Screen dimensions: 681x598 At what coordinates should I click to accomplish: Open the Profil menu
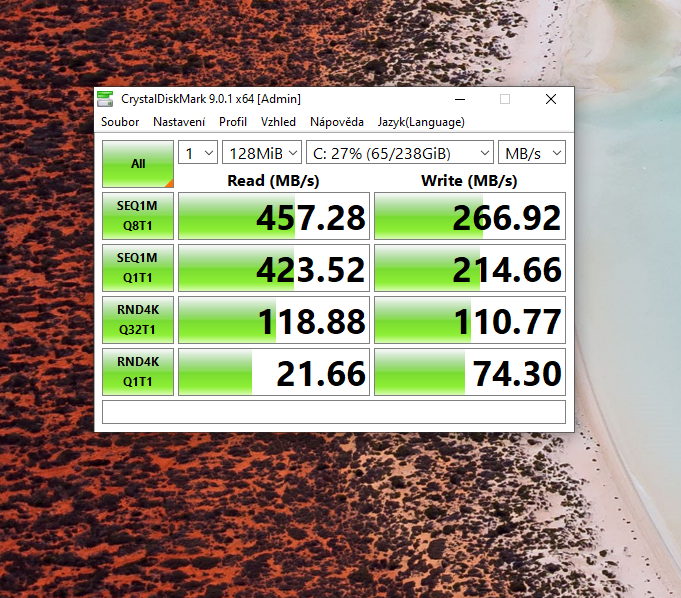[233, 122]
